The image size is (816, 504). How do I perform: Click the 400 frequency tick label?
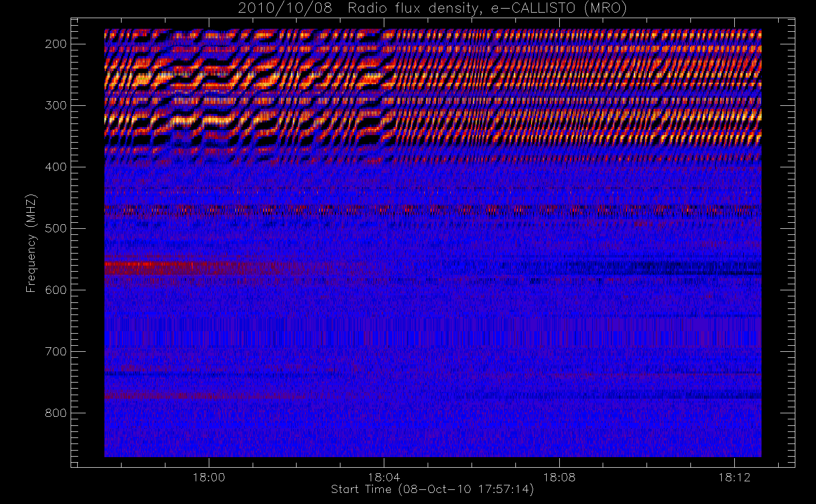(56, 167)
